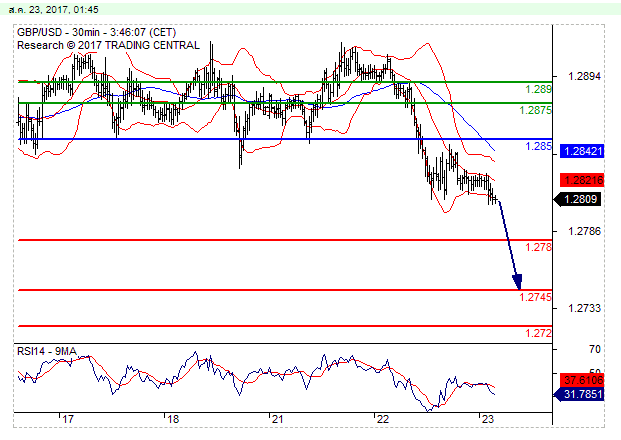The width and height of the screenshot is (621, 440).
Task: Click date axis label 23
Action: (488, 419)
